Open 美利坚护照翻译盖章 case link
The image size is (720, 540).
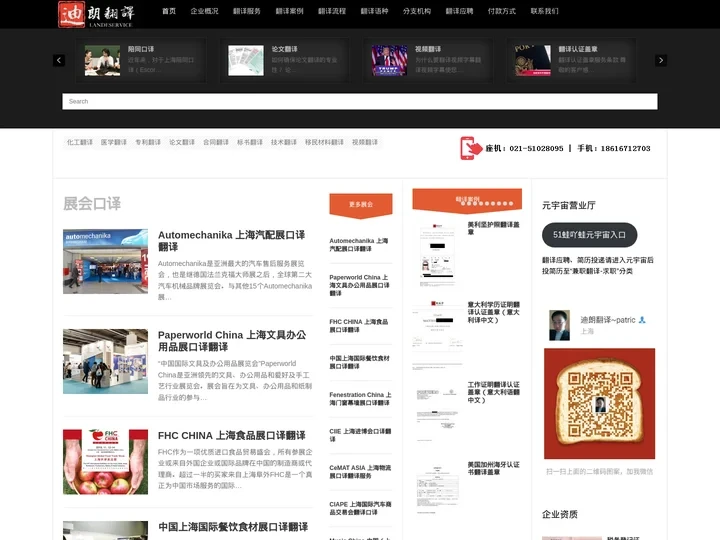coord(494,228)
